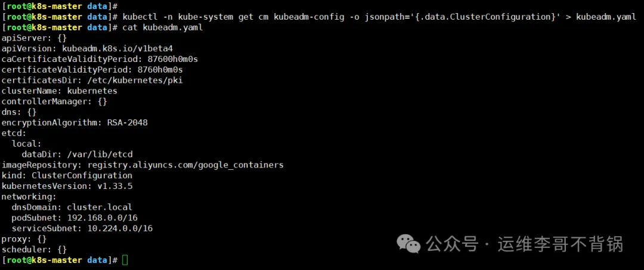Click the controllerManager: {} line

pyautogui.click(x=54, y=101)
